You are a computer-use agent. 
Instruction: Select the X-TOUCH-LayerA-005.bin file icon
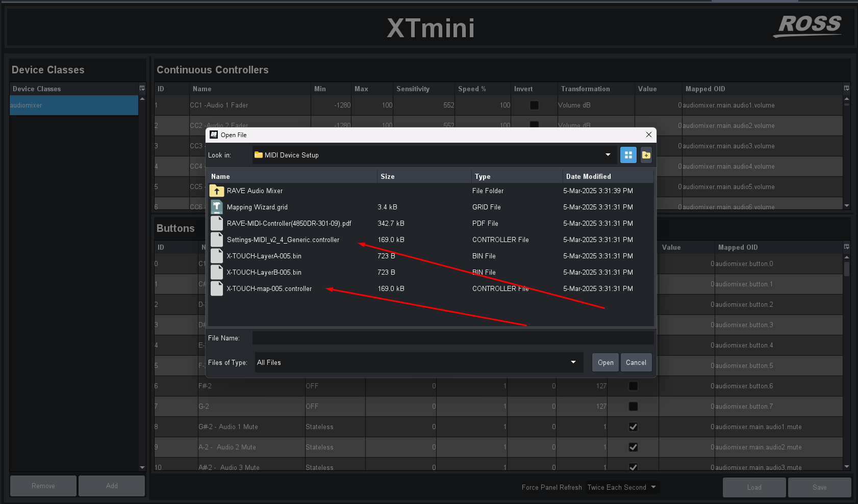point(217,256)
